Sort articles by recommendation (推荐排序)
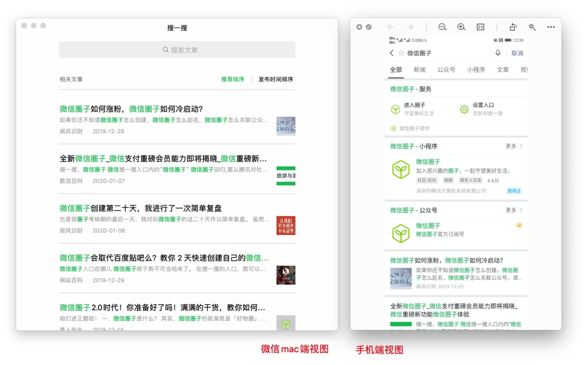The image size is (588, 365). 233,79
